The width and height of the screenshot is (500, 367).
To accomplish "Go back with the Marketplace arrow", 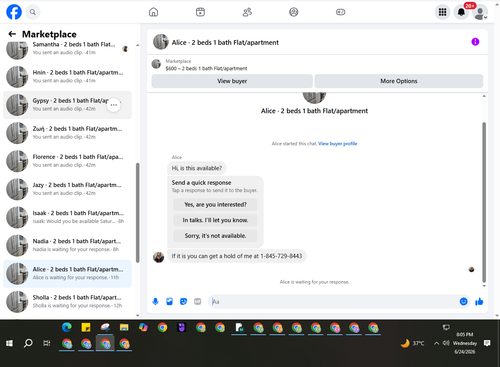I will tap(12, 34).
